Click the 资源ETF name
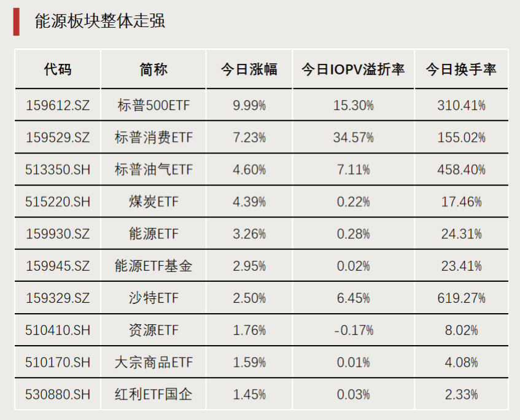520x420 pixels. 153,330
